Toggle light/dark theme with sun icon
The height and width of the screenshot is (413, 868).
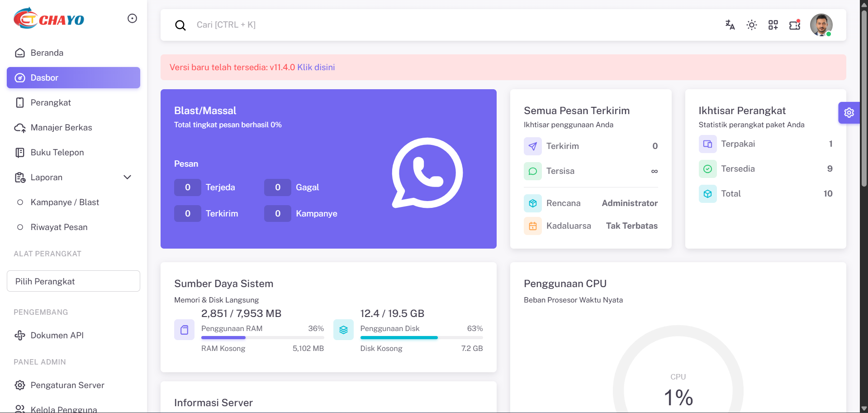(751, 25)
